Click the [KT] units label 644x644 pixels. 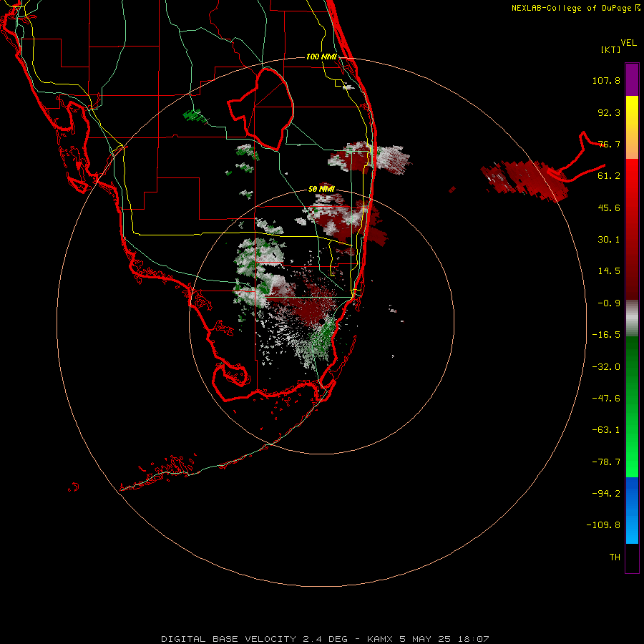point(611,49)
